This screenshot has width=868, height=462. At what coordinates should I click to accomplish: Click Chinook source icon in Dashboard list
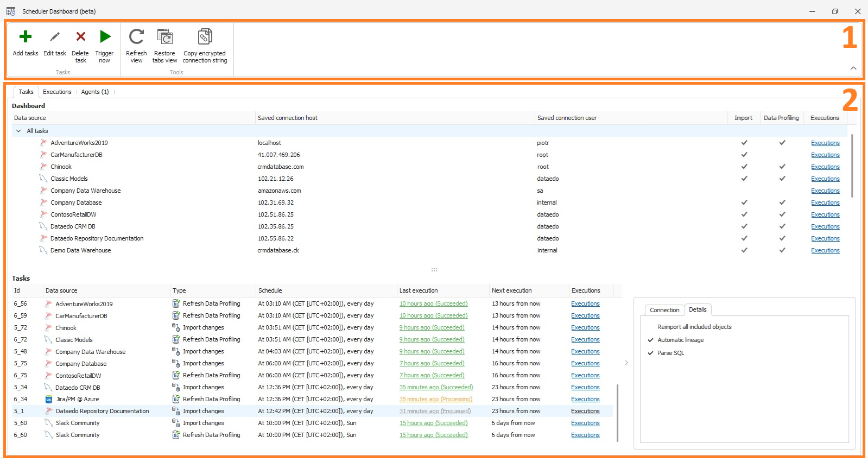coord(43,167)
